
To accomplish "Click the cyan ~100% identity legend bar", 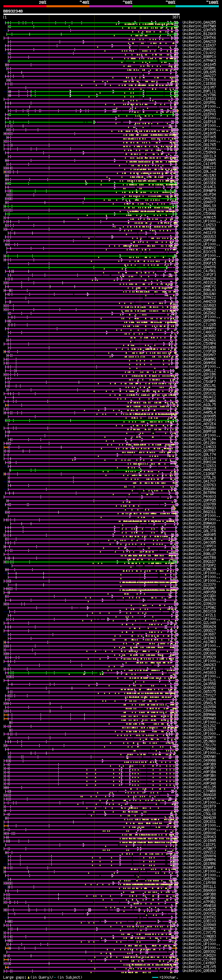I will click(x=197, y=7).
